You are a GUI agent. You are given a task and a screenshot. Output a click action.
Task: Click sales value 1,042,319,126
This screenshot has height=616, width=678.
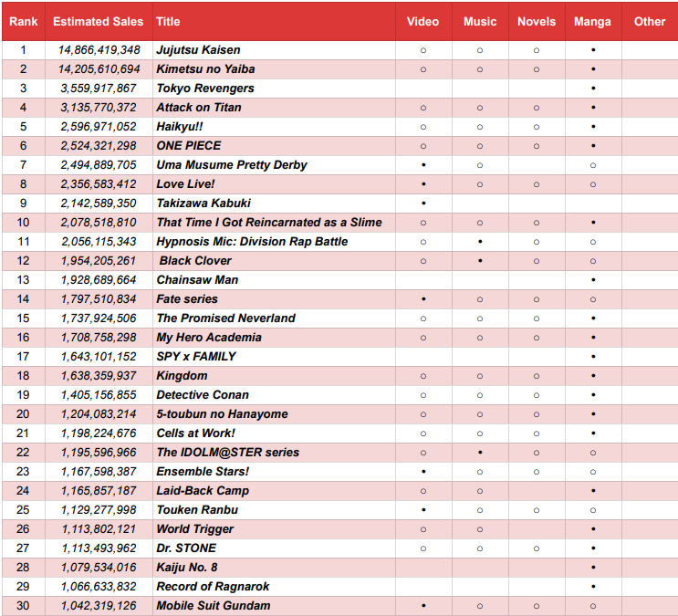(x=99, y=606)
